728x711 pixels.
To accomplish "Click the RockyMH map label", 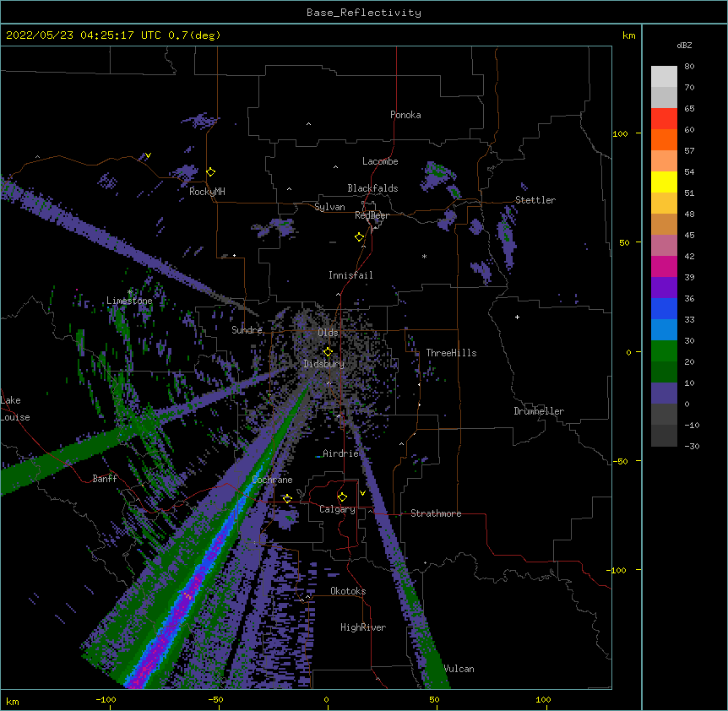I will 207,192.
